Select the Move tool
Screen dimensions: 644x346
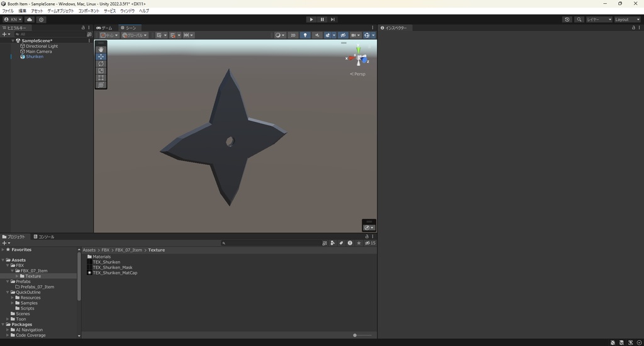(x=101, y=57)
